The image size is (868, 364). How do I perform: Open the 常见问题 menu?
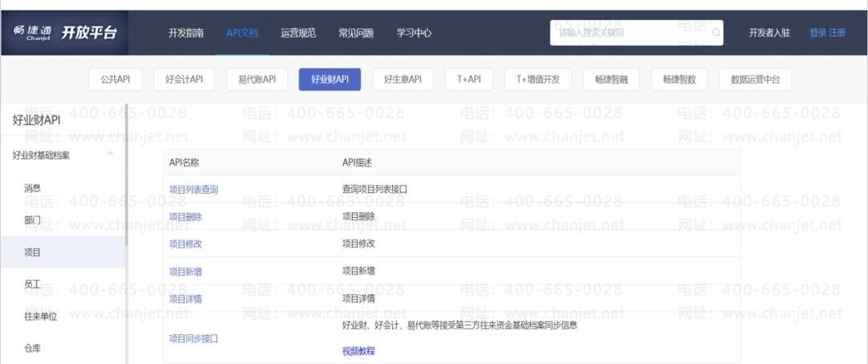[356, 33]
